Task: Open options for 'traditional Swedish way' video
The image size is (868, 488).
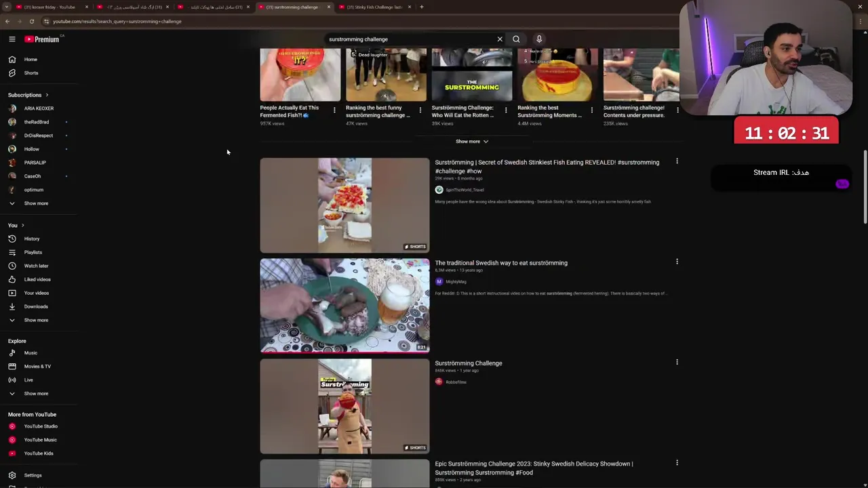Action: (x=677, y=262)
